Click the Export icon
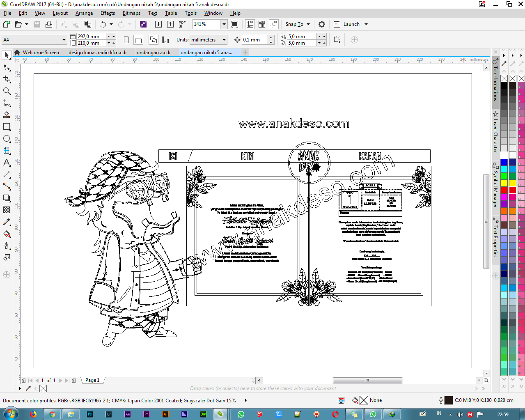525x420 pixels. [x=170, y=24]
